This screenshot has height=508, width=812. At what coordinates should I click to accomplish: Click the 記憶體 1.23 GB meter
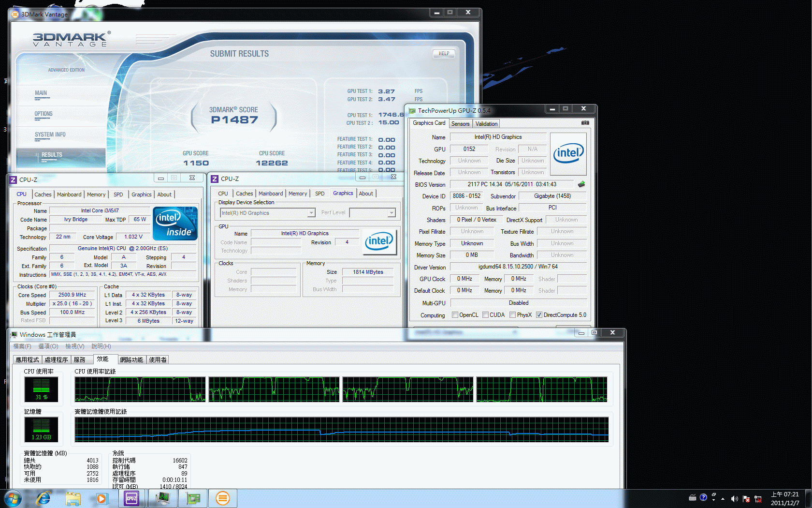point(42,430)
